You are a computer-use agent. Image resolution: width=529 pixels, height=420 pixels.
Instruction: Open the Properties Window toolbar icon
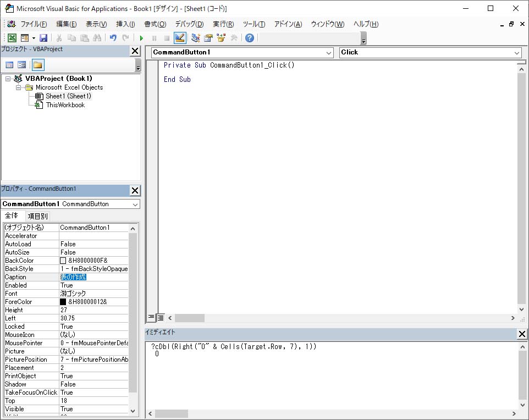click(x=208, y=38)
